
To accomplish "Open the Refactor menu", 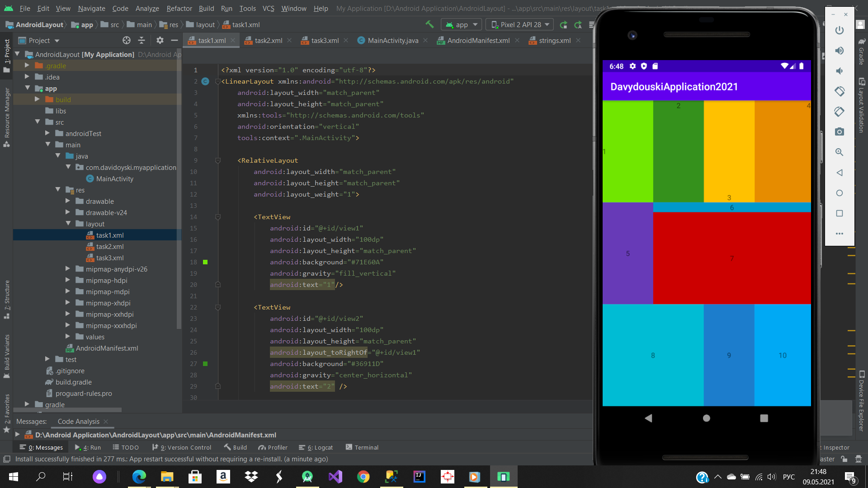I will 179,8.
